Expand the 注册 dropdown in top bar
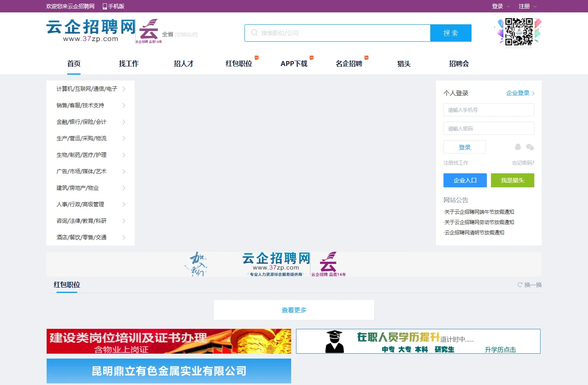 coord(528,6)
